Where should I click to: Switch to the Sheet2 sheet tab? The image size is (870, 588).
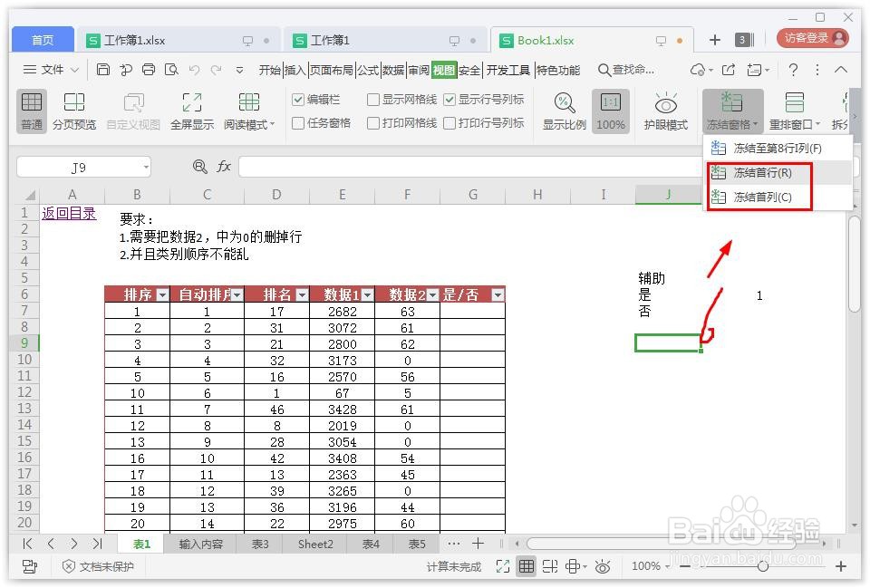(314, 544)
